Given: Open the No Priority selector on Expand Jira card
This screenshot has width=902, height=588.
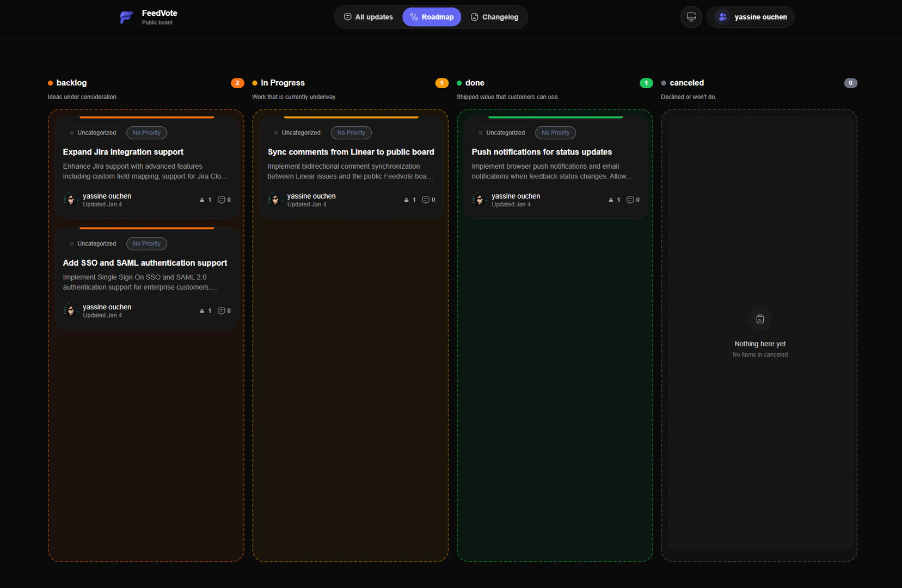Looking at the screenshot, I should click(x=146, y=133).
